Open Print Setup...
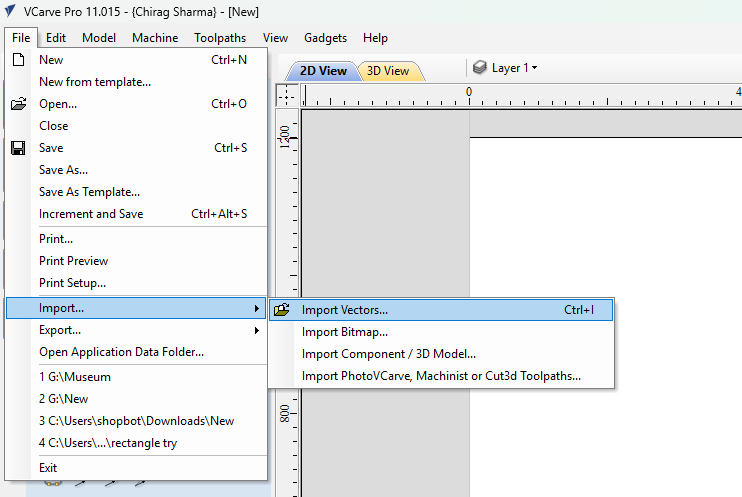The height and width of the screenshot is (497, 742). [136, 283]
